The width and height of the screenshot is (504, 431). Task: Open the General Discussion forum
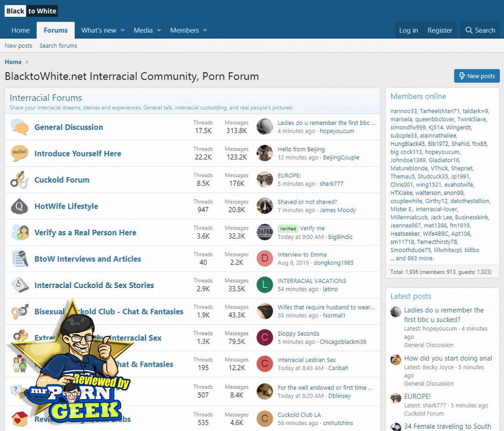pyautogui.click(x=69, y=127)
